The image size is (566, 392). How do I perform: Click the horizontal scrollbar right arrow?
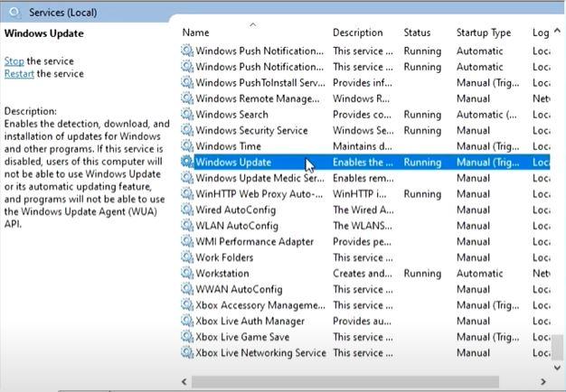pyautogui.click(x=542, y=381)
